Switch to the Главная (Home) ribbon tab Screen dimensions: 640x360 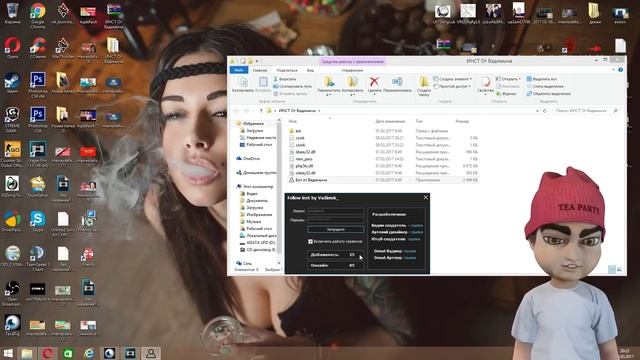point(260,70)
